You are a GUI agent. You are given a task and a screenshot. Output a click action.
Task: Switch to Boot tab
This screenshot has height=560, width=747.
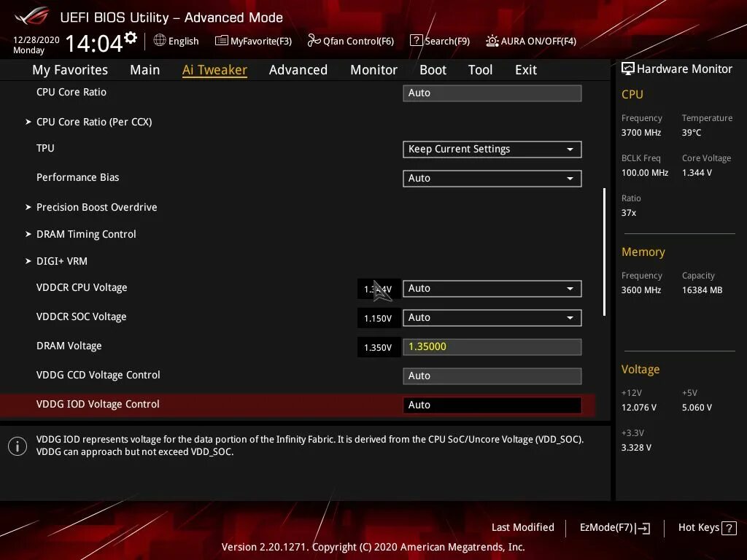coord(433,70)
